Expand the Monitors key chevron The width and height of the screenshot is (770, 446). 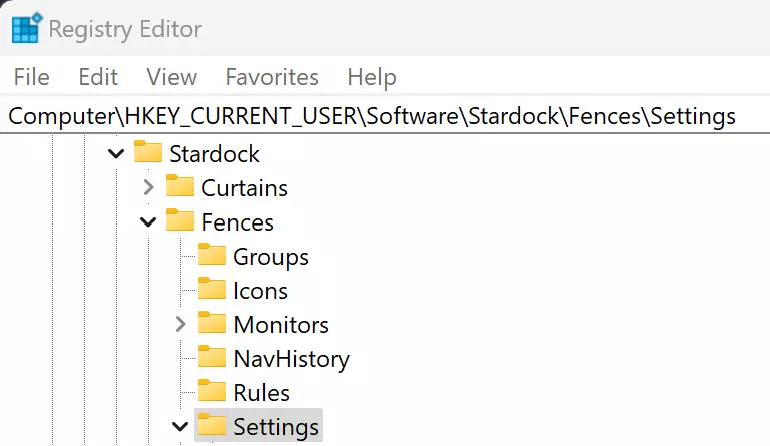coord(180,324)
